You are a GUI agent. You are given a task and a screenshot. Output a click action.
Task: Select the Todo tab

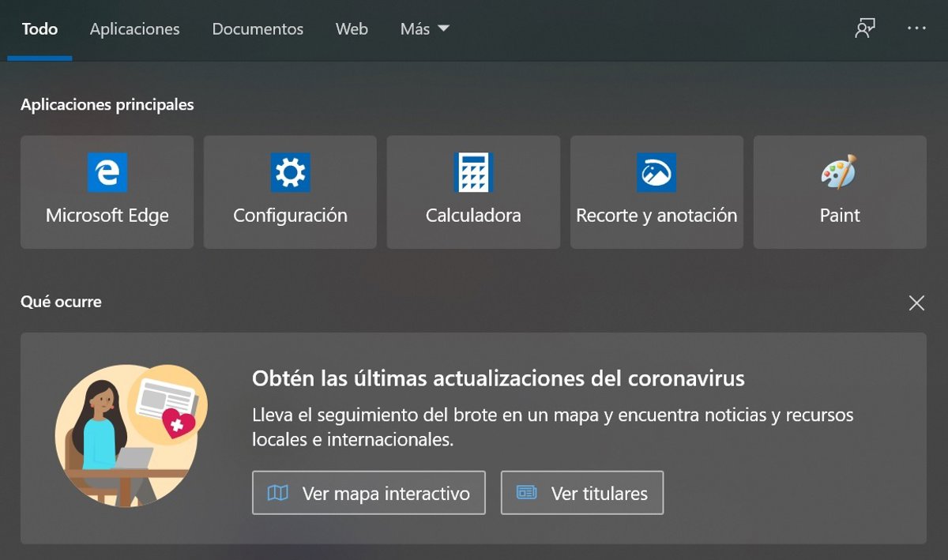click(x=39, y=29)
